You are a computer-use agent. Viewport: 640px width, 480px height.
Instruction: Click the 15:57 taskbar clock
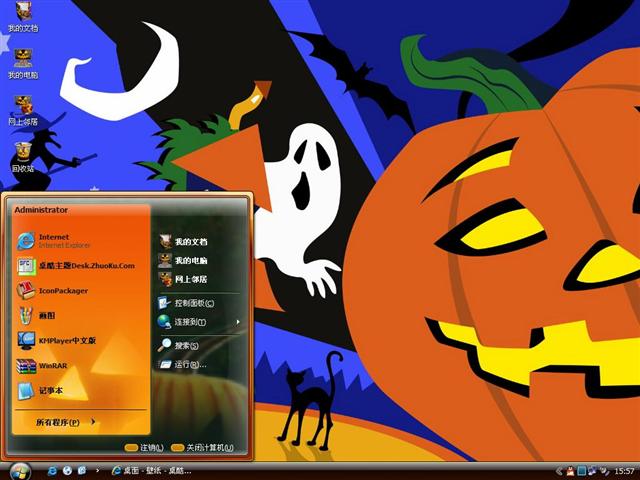pos(624,471)
